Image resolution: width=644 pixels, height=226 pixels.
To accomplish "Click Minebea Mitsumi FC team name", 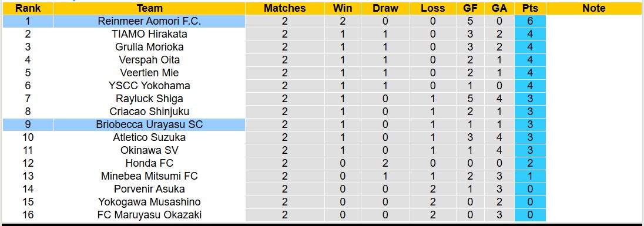I will click(149, 176).
